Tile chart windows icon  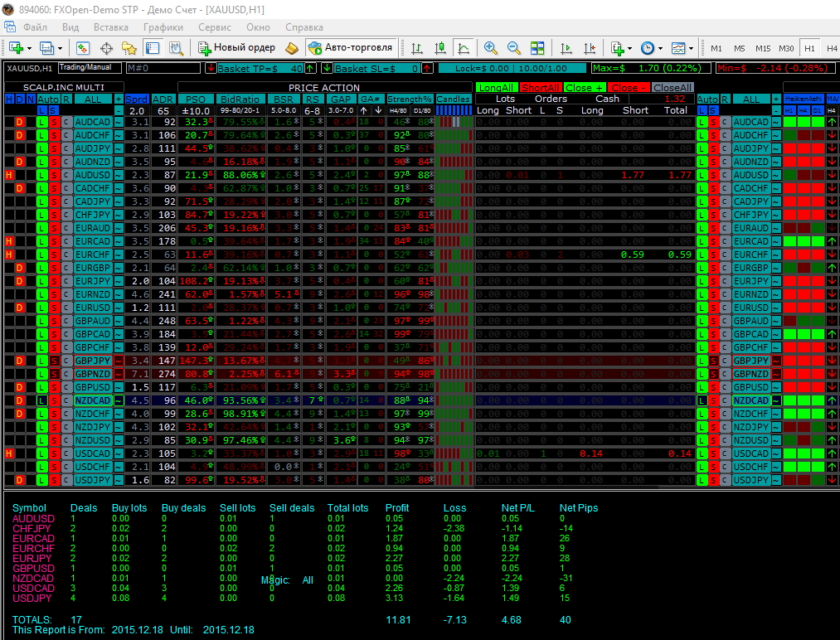tap(537, 48)
